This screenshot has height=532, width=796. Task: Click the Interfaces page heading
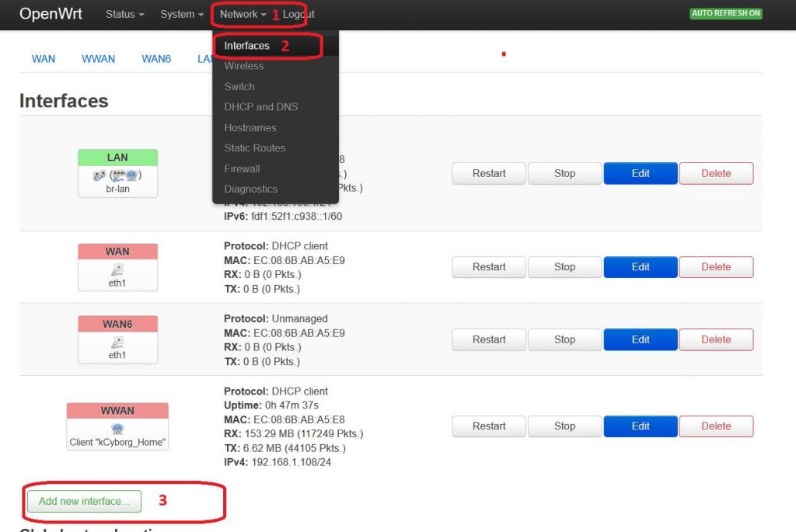pyautogui.click(x=64, y=101)
